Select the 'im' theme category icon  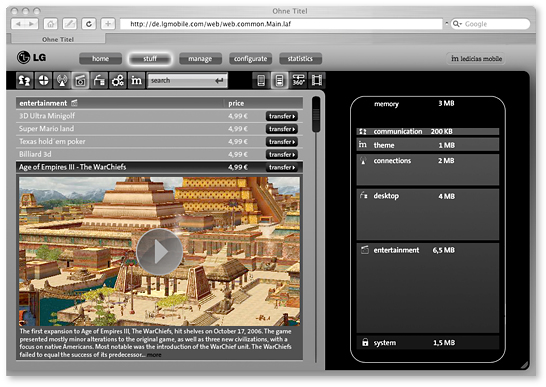(136, 80)
